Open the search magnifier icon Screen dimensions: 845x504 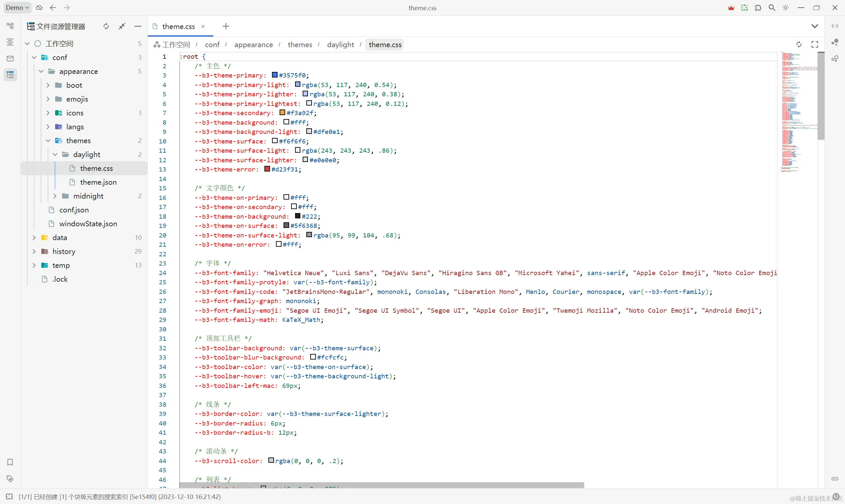point(772,8)
